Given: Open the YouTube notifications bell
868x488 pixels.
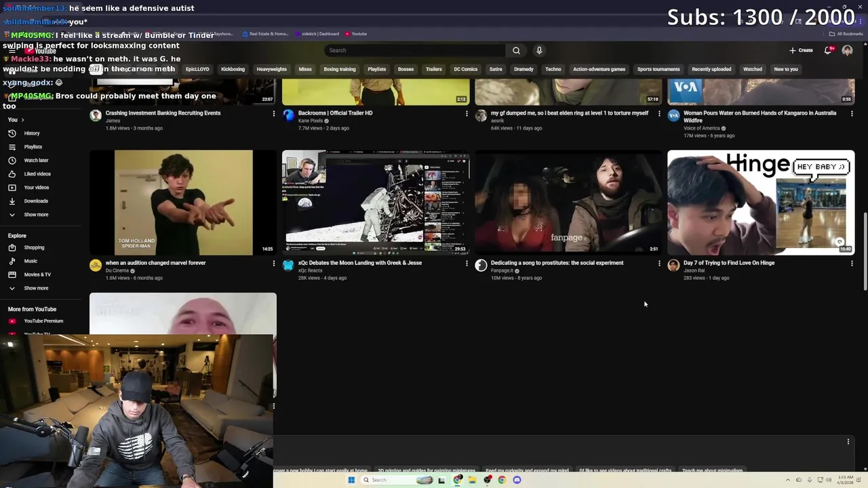Looking at the screenshot, I should coord(829,50).
